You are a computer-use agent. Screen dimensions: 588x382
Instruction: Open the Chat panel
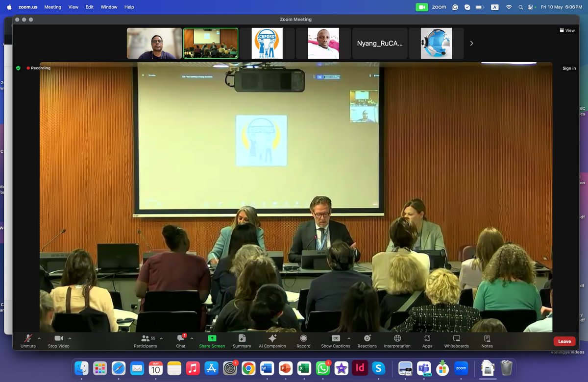181,341
